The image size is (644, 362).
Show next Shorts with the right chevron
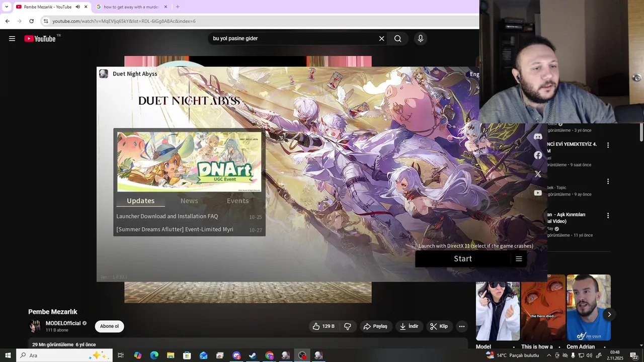tap(609, 314)
